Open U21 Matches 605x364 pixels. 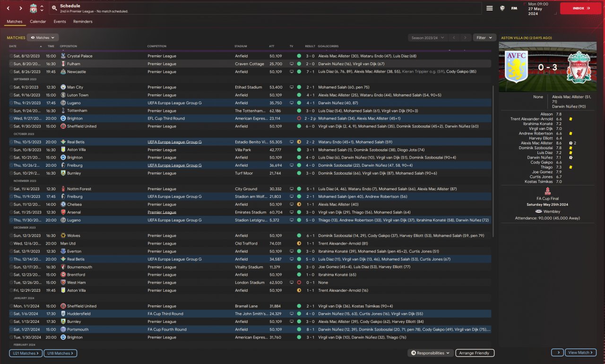[26, 353]
